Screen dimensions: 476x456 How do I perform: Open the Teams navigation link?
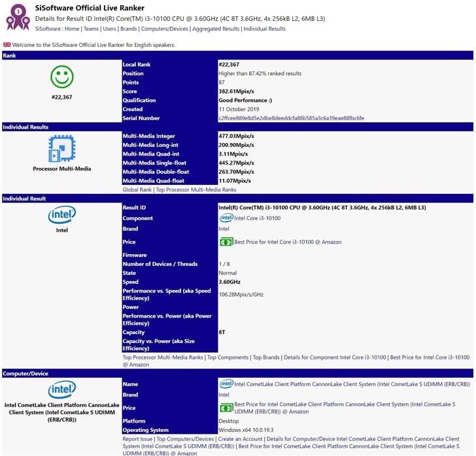91,29
